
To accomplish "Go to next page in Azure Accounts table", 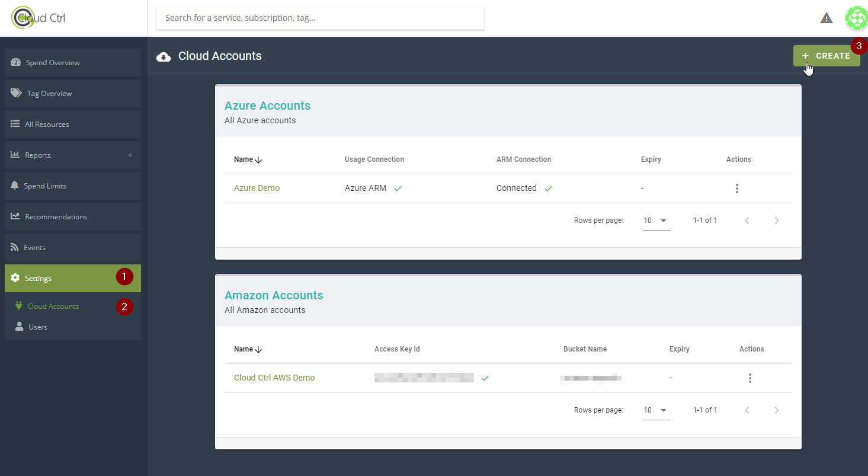I will [776, 221].
